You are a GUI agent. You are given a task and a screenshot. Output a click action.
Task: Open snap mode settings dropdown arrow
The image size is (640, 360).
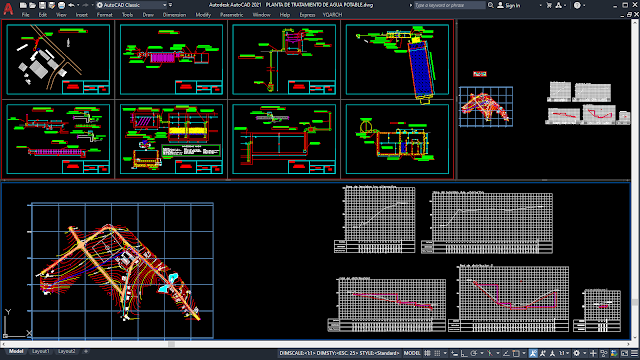(445, 353)
